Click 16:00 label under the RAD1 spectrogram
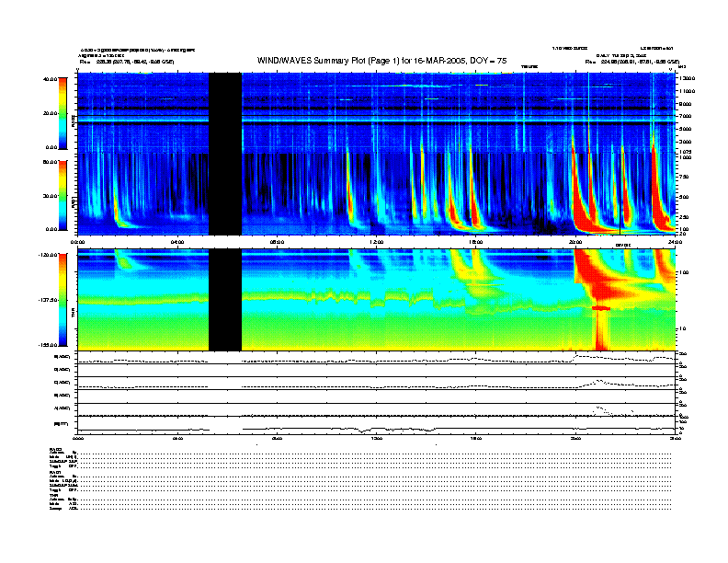 pyautogui.click(x=476, y=242)
